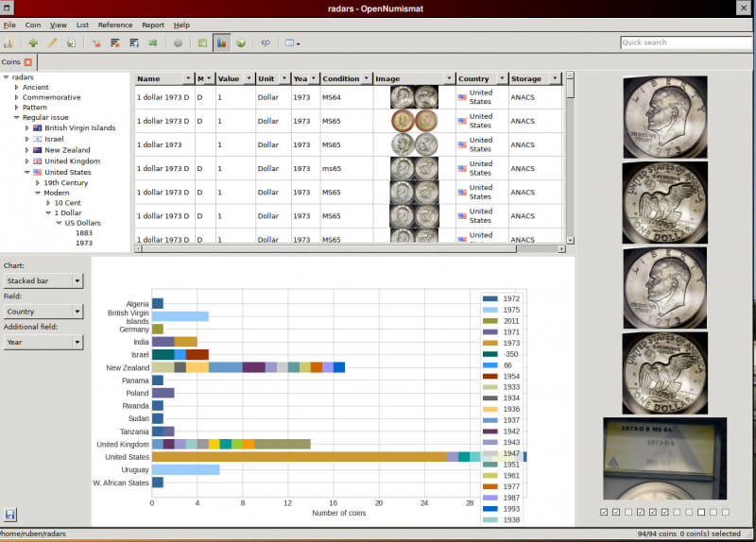Viewport: 756px width, 542px height.
Task: Open the Country column filter arrow
Action: click(502, 78)
